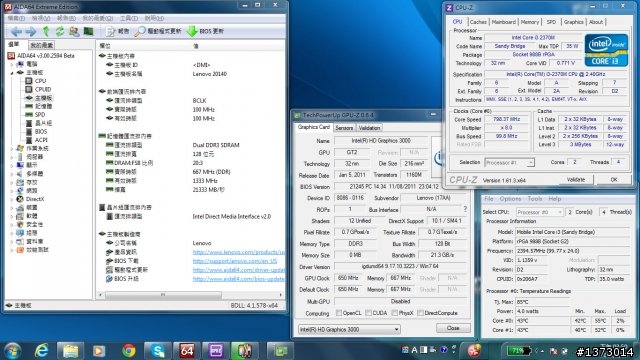Image resolution: width=640 pixels, height=360 pixels.
Task: Launch Google Chrome from the taskbar
Action: pos(129,350)
